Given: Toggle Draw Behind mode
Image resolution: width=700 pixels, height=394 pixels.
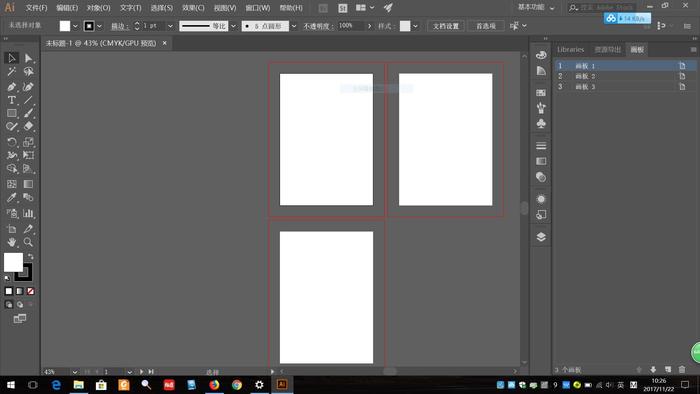Looking at the screenshot, I should pos(20,305).
